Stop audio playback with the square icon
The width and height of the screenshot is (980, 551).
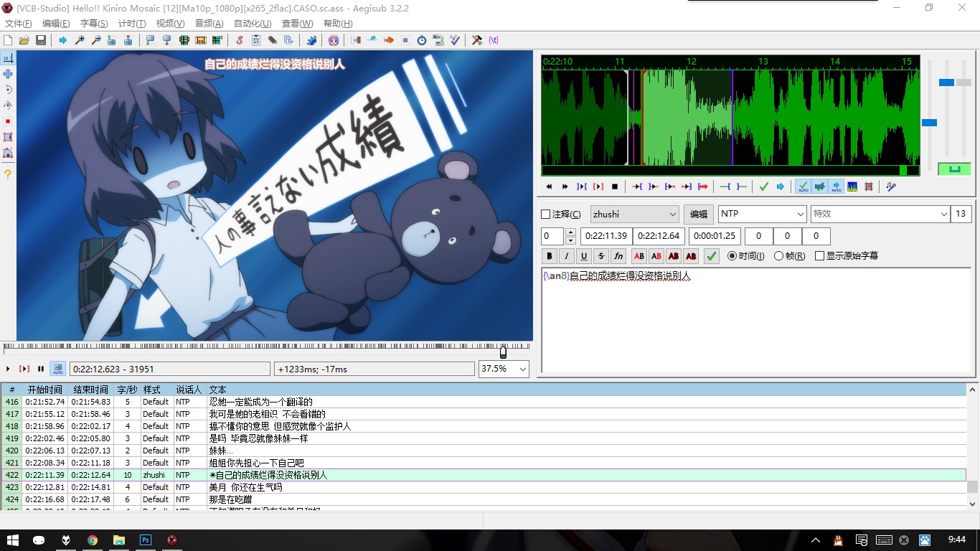[615, 187]
